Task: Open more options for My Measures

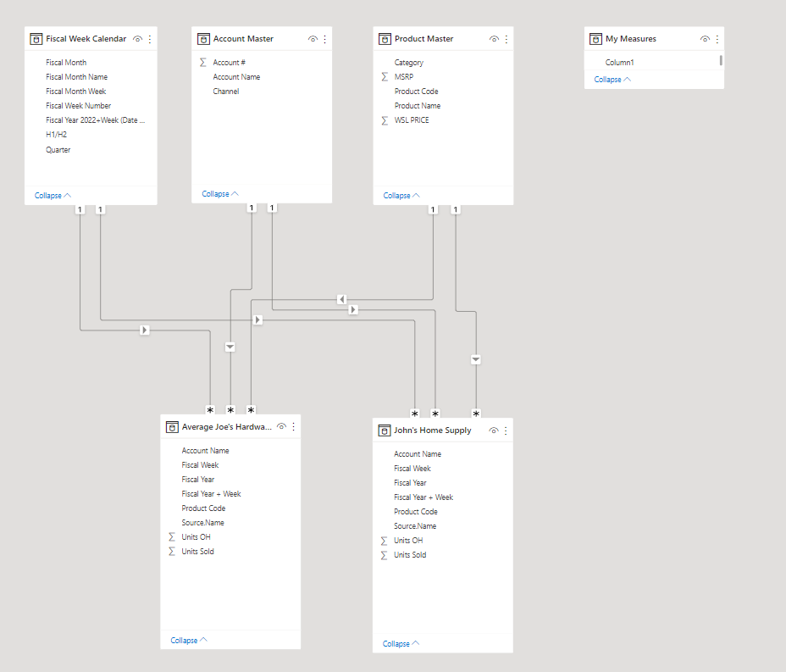Action: [x=717, y=39]
